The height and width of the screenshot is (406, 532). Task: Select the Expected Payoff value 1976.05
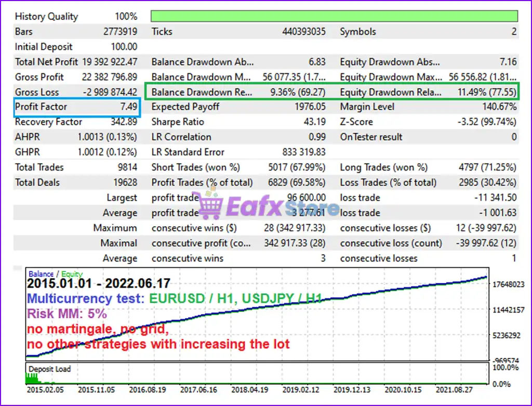(310, 107)
